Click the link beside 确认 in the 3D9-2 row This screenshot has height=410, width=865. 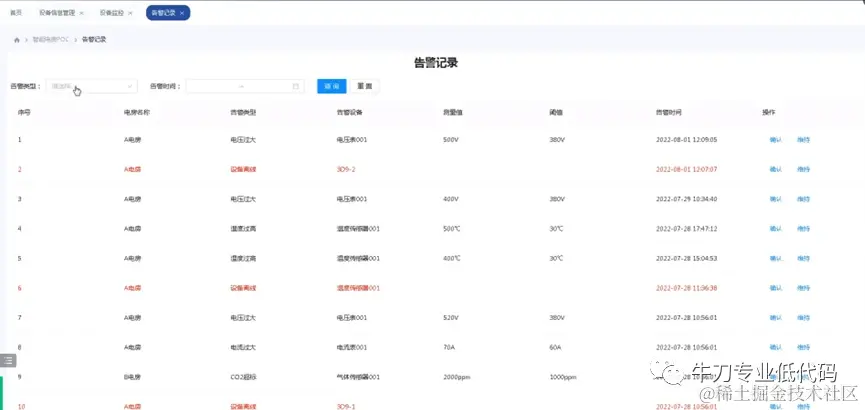pyautogui.click(x=803, y=169)
